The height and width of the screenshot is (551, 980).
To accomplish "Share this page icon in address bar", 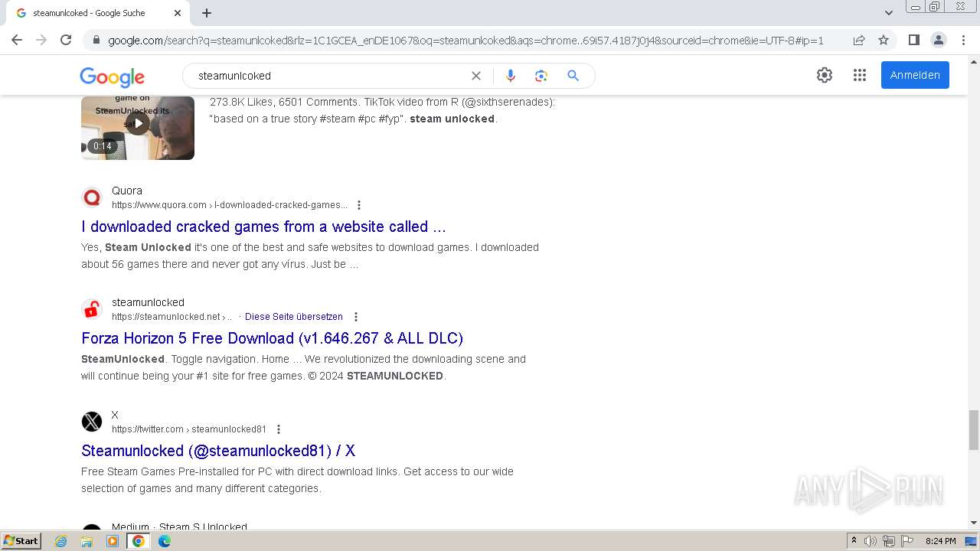I will 859,40.
